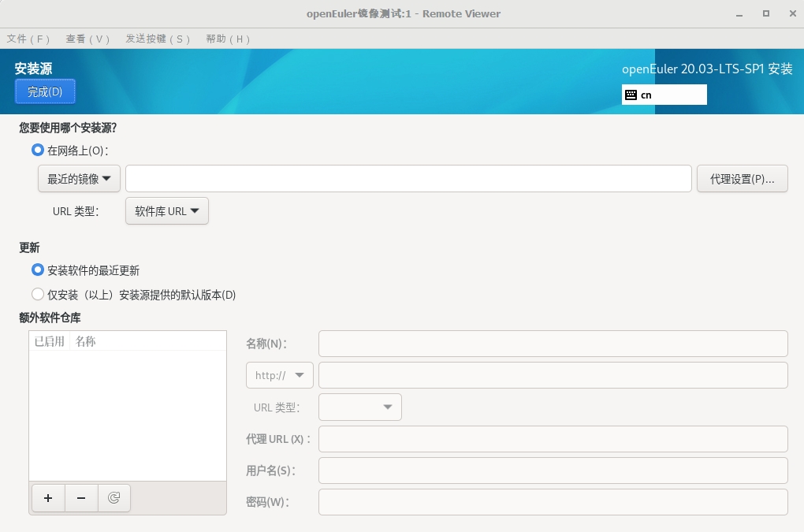Viewport: 804px width, 532px height.
Task: Click the keyboard layout cn indicator
Action: 664,95
